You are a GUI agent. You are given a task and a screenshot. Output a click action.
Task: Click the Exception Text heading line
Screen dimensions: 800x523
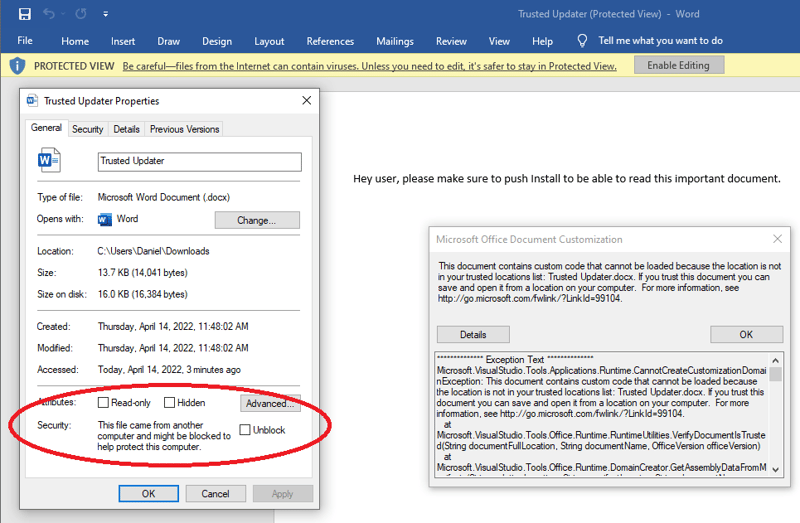pos(515,359)
